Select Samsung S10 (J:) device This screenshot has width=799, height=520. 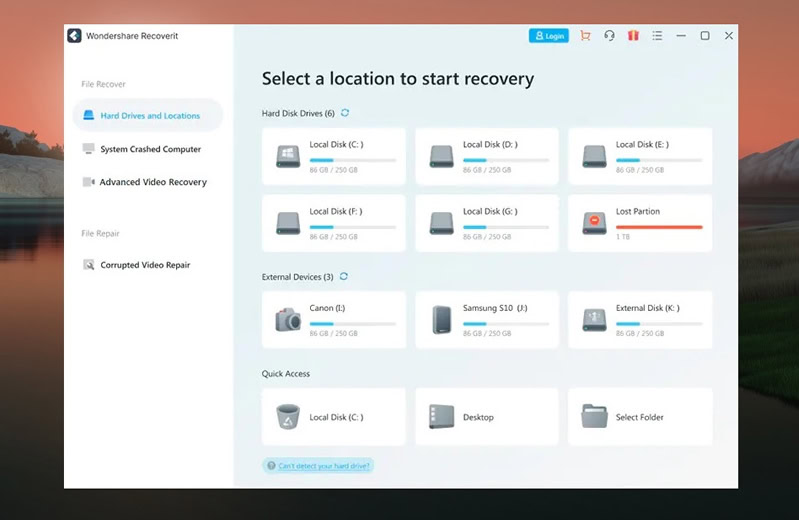tap(487, 320)
